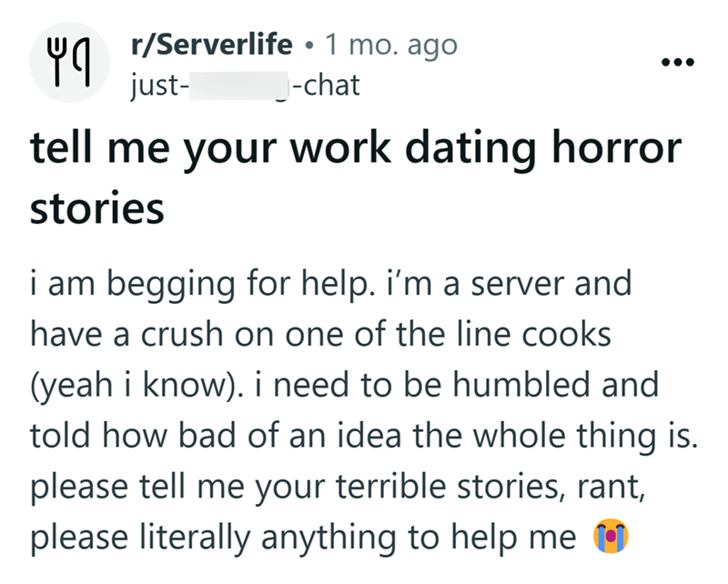Click the author username ending in -chat
Image resolution: width=728 pixels, height=584 pixels.
(x=245, y=86)
